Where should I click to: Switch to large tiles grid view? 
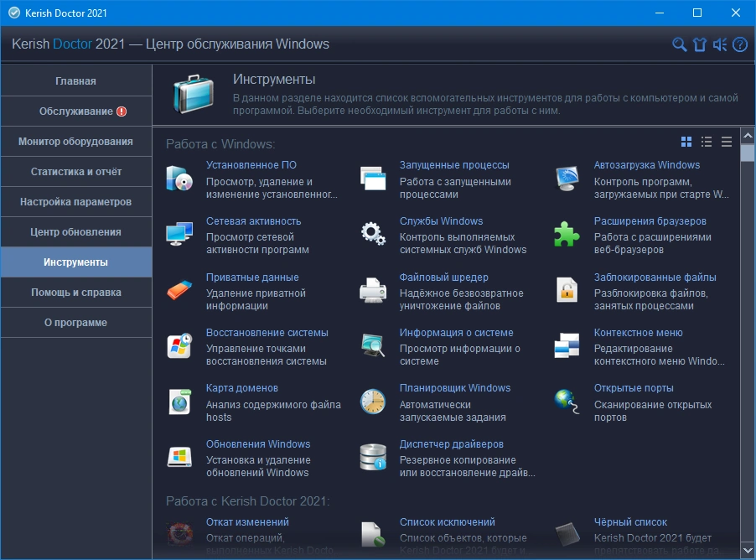[x=686, y=142]
